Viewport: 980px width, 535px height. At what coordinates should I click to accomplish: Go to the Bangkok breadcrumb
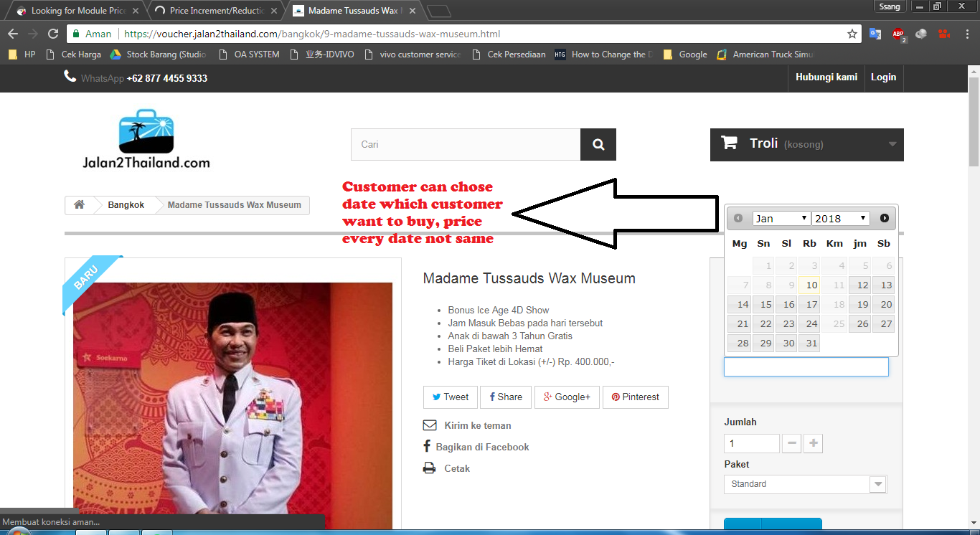pyautogui.click(x=126, y=205)
